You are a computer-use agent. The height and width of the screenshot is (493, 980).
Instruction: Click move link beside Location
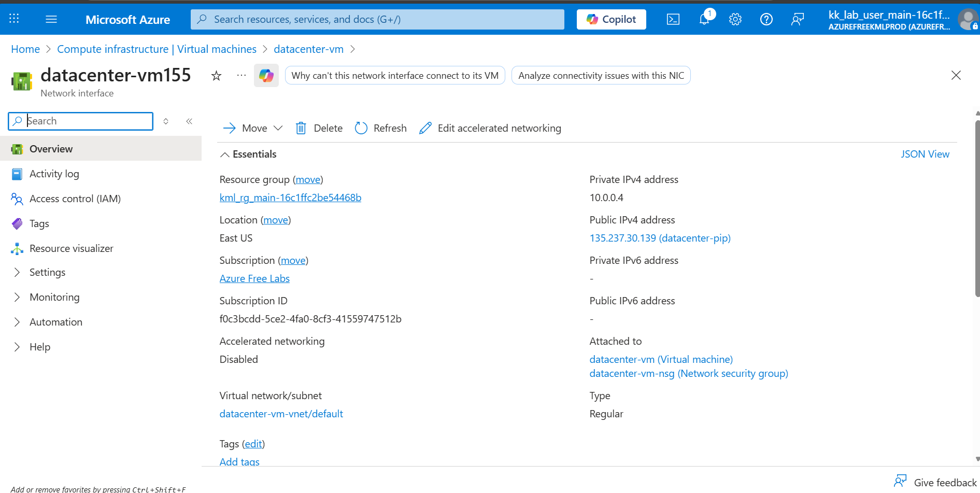click(x=276, y=220)
